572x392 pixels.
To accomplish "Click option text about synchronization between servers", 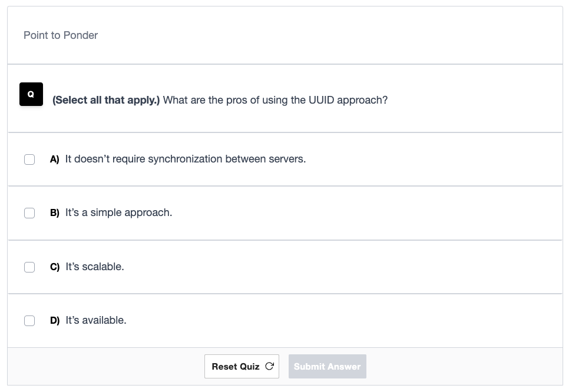I will (x=186, y=159).
